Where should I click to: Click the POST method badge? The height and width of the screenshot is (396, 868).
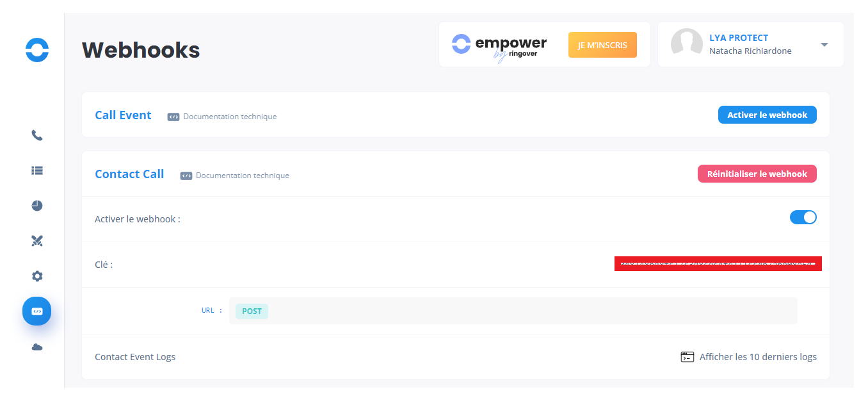252,311
